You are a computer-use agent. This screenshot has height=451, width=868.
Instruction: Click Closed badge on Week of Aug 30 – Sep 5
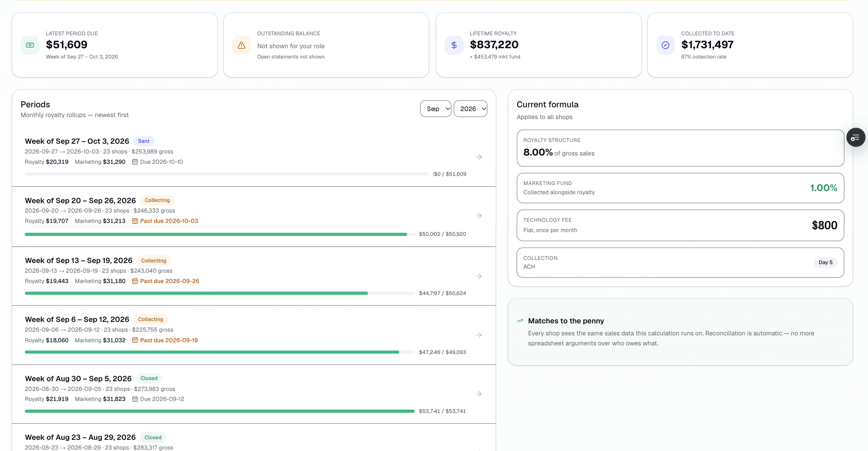[x=149, y=378]
